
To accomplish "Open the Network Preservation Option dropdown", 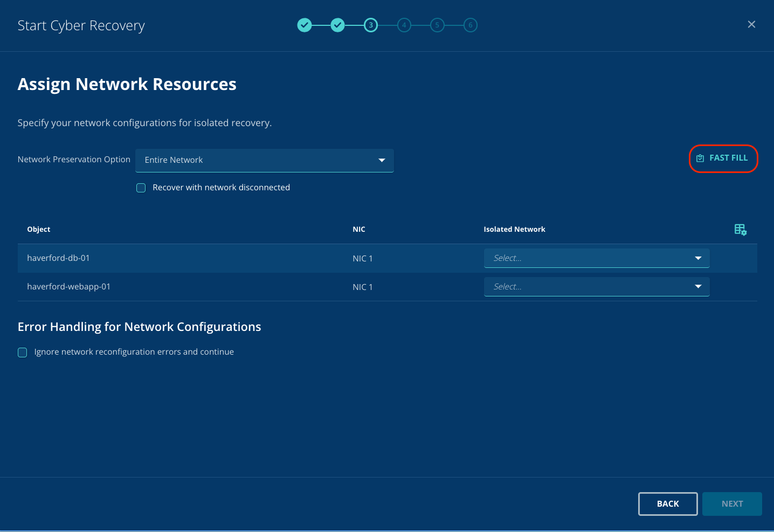I will tap(264, 161).
